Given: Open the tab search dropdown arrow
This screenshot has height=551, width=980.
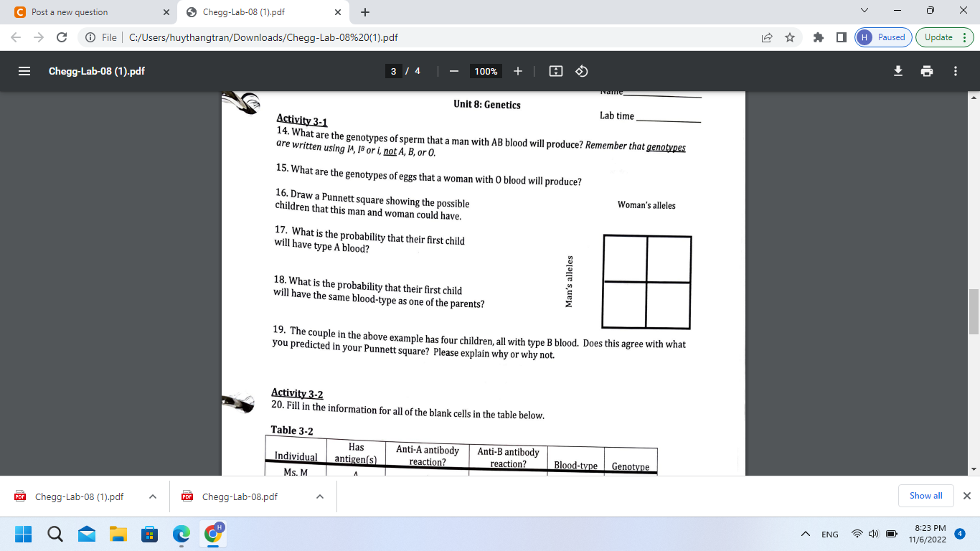Looking at the screenshot, I should point(864,12).
